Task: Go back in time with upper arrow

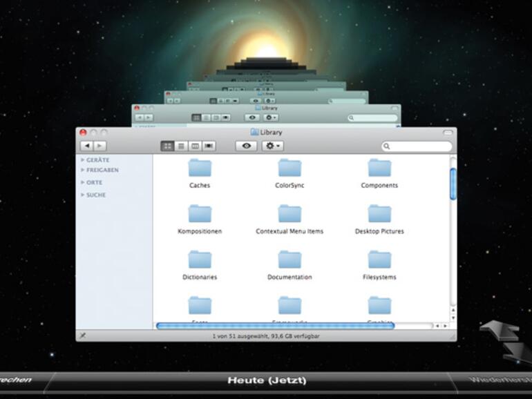Action: point(500,330)
